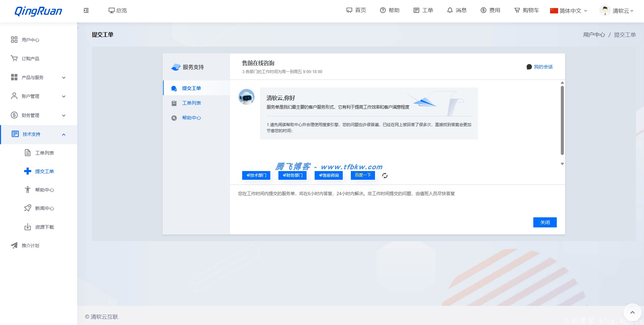Expand the 产品与服务 menu

point(64,77)
